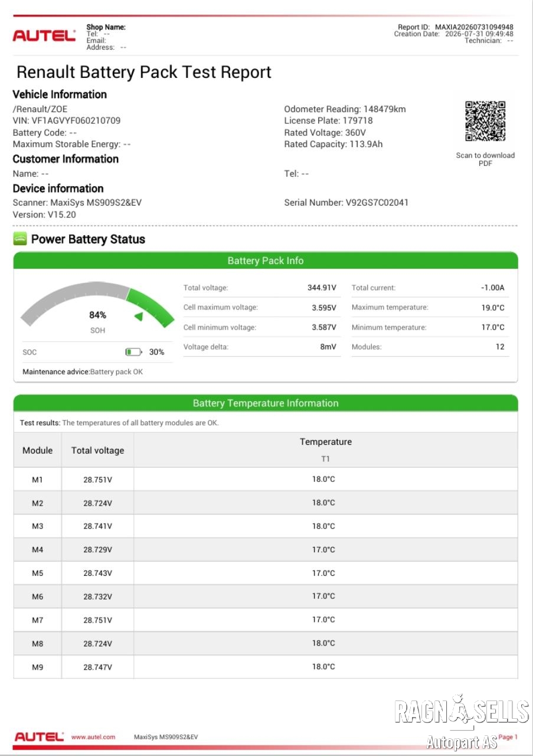
Task: Click the License Plate 179718
Action: tap(328, 120)
